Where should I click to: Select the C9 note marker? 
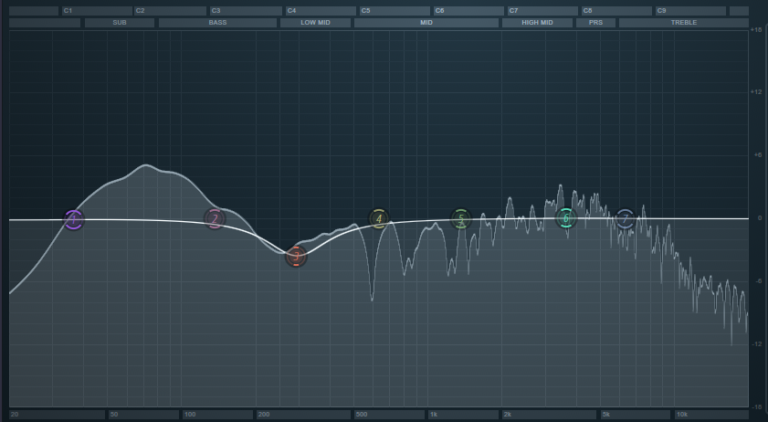pyautogui.click(x=662, y=10)
